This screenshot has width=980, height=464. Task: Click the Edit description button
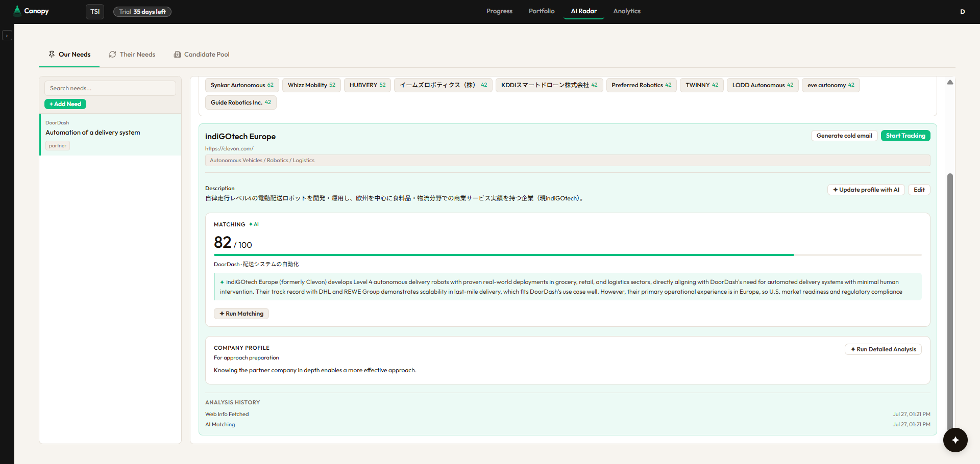pyautogui.click(x=919, y=190)
